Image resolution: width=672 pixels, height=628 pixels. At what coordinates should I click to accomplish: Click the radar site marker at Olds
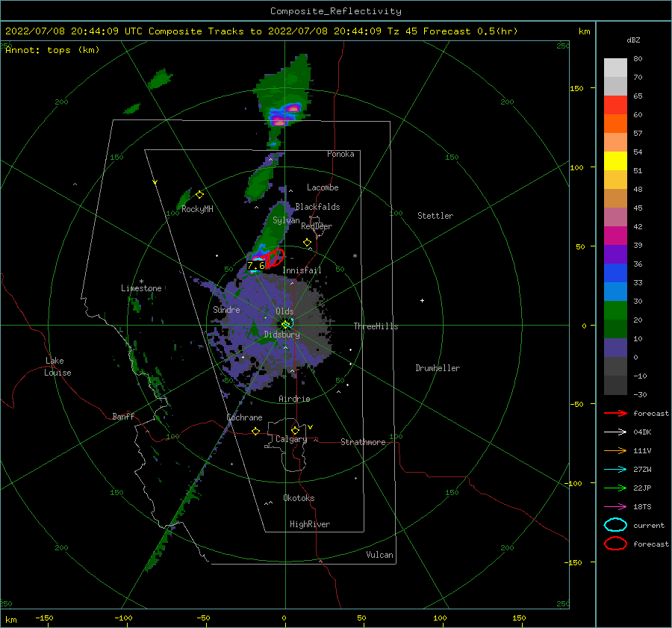286,325
